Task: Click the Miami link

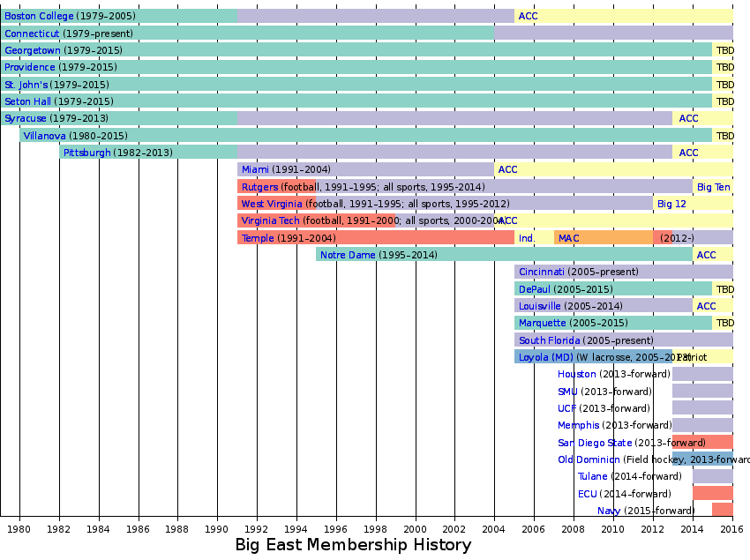Action: tap(255, 169)
